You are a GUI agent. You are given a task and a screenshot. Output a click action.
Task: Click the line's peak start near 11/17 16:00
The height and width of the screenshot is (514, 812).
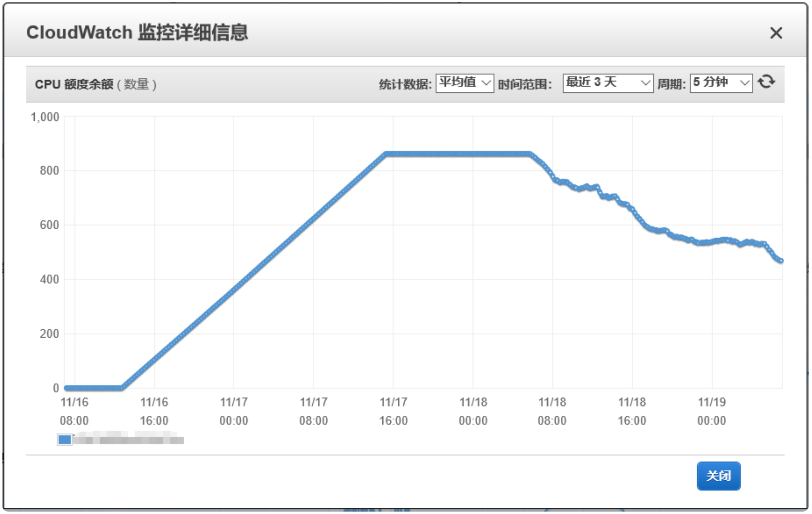coord(386,154)
